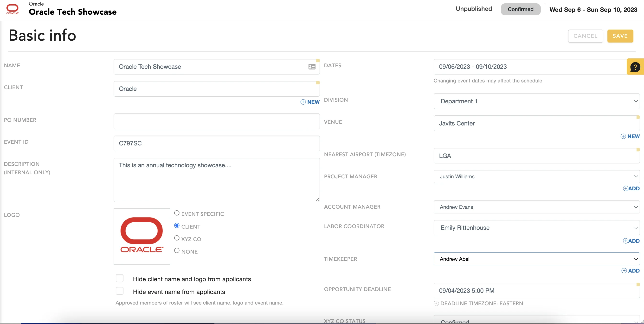
Task: Click the Opportunity Deadline field
Action: tap(536, 291)
